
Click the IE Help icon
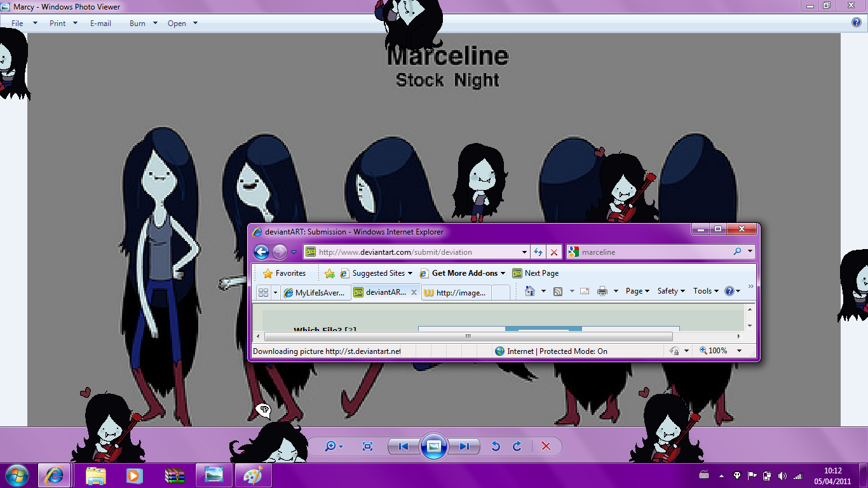[x=729, y=291]
